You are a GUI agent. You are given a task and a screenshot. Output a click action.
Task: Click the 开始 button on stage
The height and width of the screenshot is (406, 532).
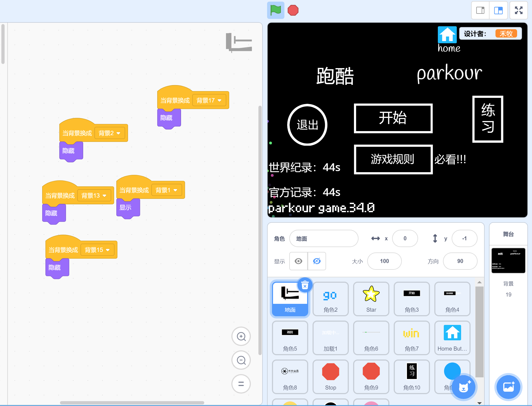[x=393, y=118]
